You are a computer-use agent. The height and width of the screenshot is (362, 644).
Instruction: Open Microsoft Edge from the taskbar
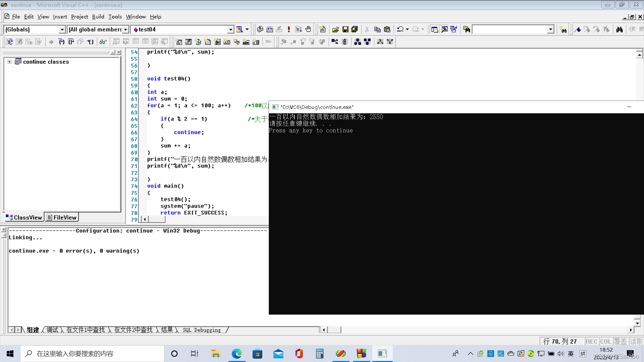(x=236, y=354)
